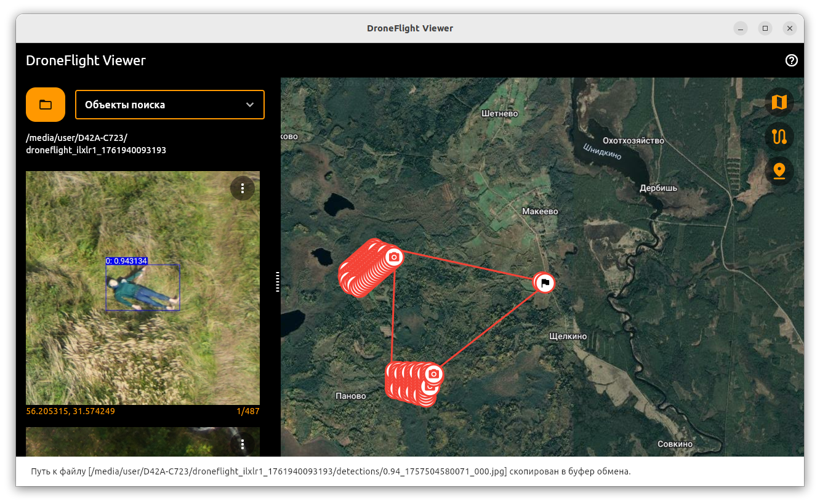Select the lower camera marker near Паново
Viewport: 820px width, 504px height.
pos(434,374)
